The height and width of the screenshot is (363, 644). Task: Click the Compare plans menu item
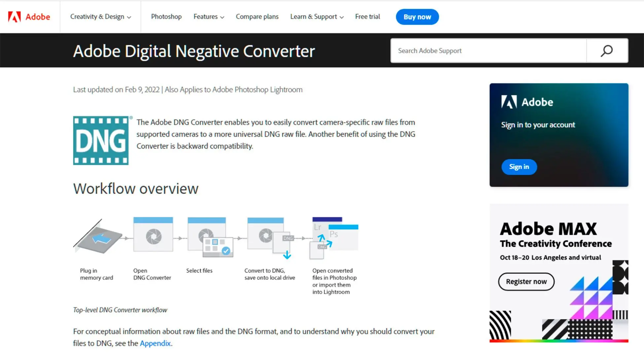point(257,16)
